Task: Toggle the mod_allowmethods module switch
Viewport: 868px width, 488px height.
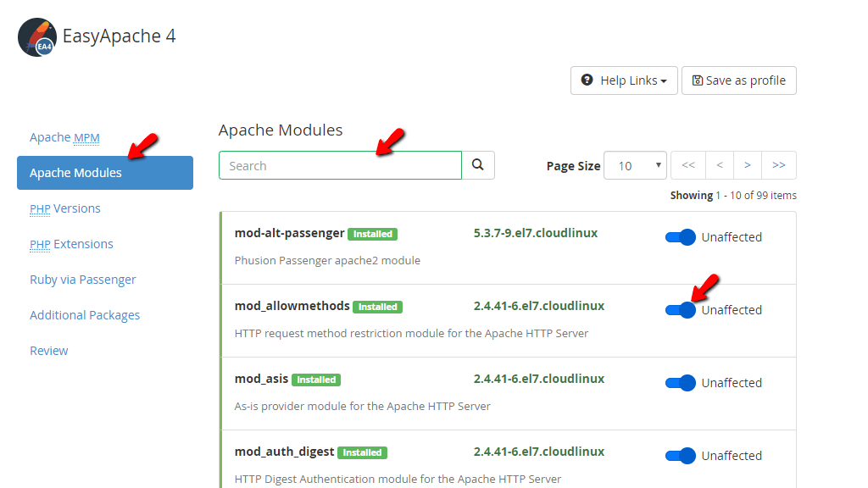Action: pyautogui.click(x=681, y=310)
